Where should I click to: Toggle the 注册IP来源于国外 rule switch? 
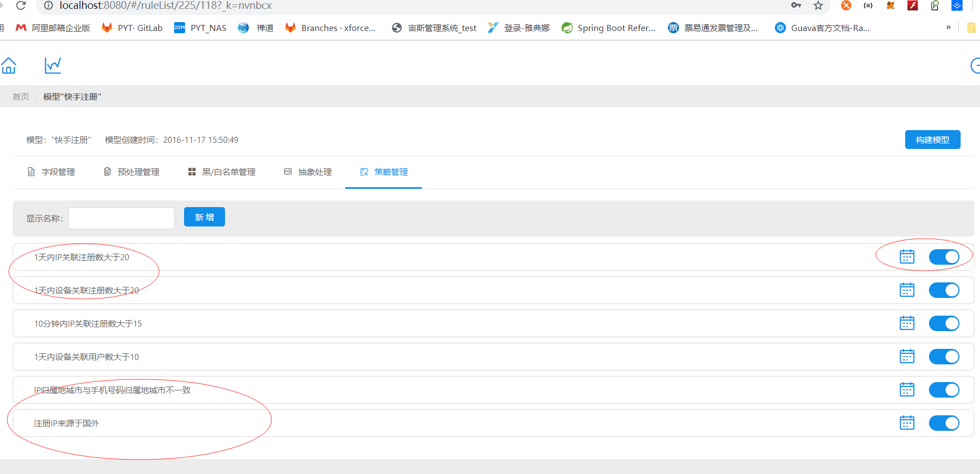(x=944, y=423)
